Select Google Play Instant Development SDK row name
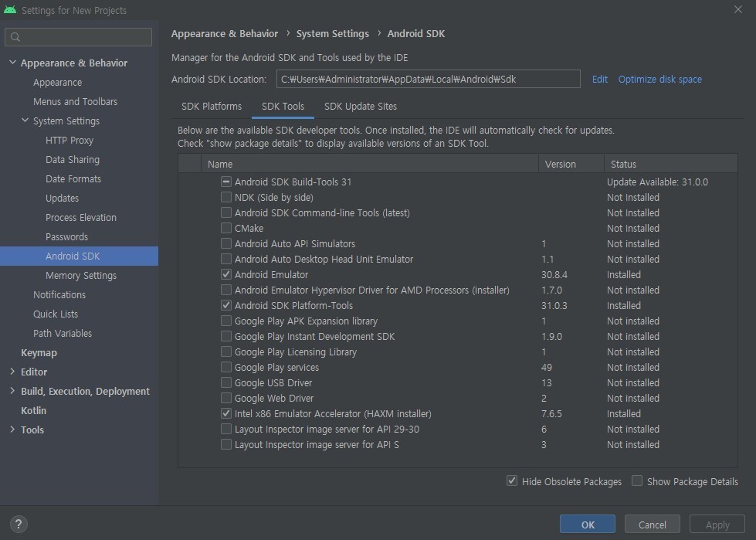 point(314,337)
